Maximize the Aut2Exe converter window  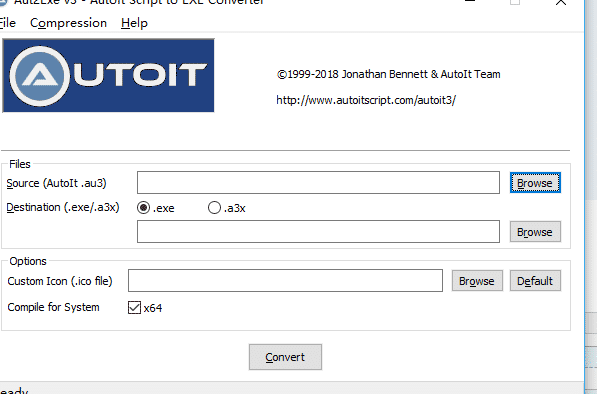click(x=515, y=2)
